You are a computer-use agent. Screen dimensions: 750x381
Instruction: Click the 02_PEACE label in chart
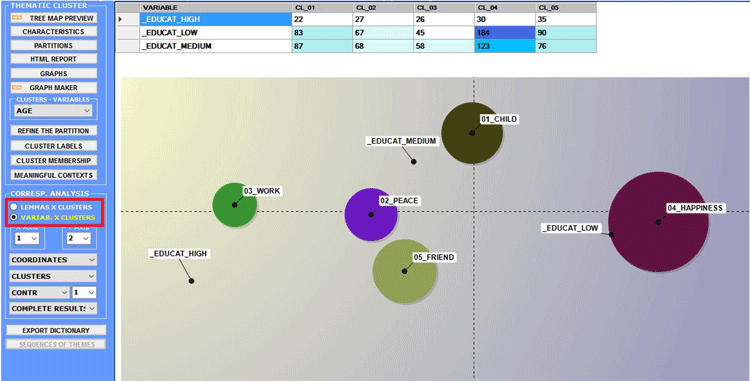(399, 201)
